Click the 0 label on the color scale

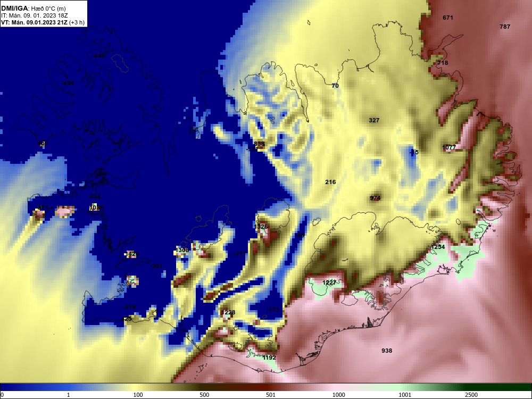[2, 395]
